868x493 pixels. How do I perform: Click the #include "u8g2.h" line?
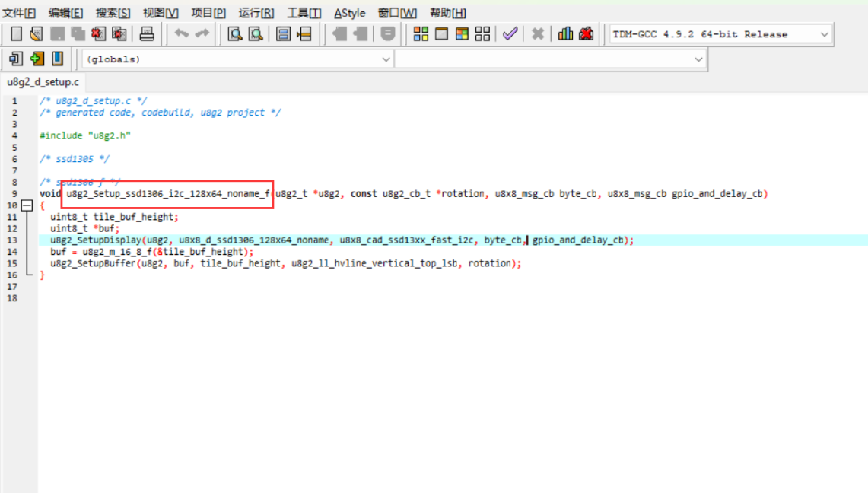pos(84,135)
